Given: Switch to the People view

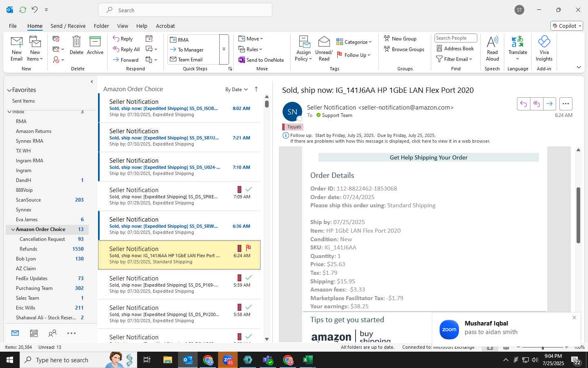Looking at the screenshot, I should click(52, 333).
